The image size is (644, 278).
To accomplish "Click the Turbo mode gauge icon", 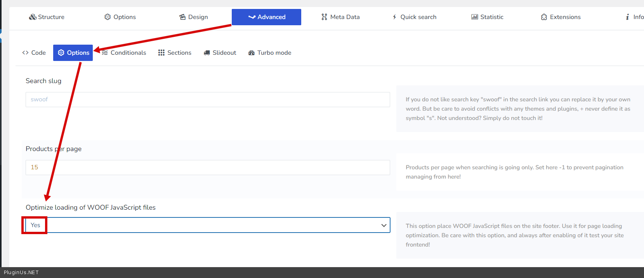I will coord(252,53).
